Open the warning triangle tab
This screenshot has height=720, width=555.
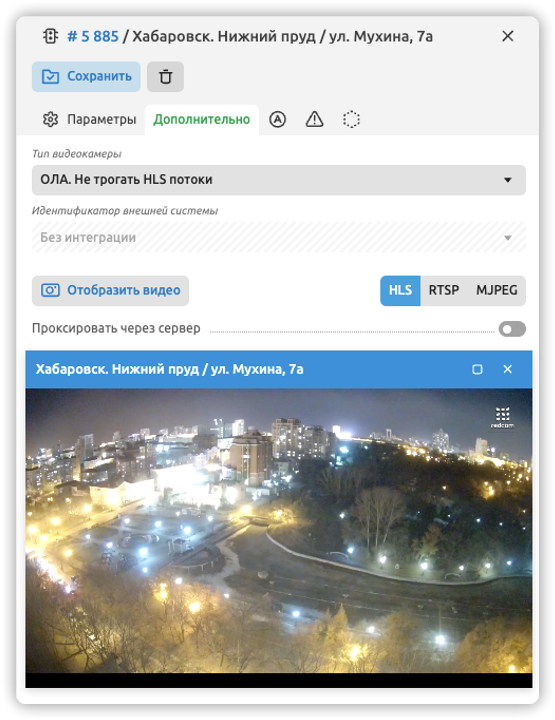click(314, 120)
